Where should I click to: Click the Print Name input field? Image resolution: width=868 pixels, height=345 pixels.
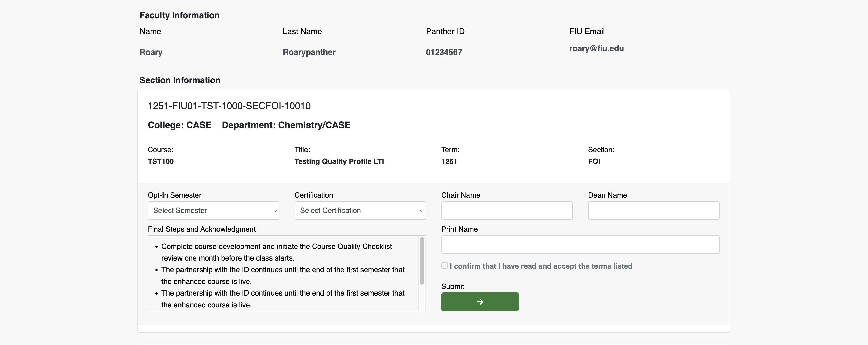click(580, 245)
